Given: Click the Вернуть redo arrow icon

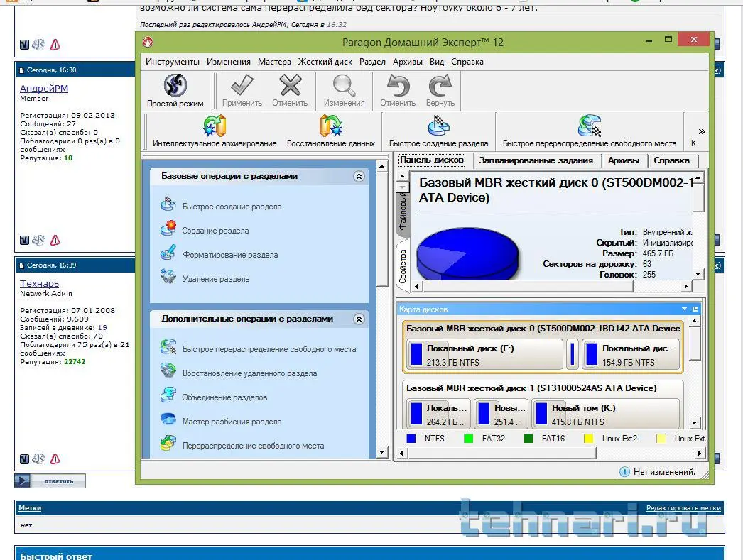Looking at the screenshot, I should (440, 86).
